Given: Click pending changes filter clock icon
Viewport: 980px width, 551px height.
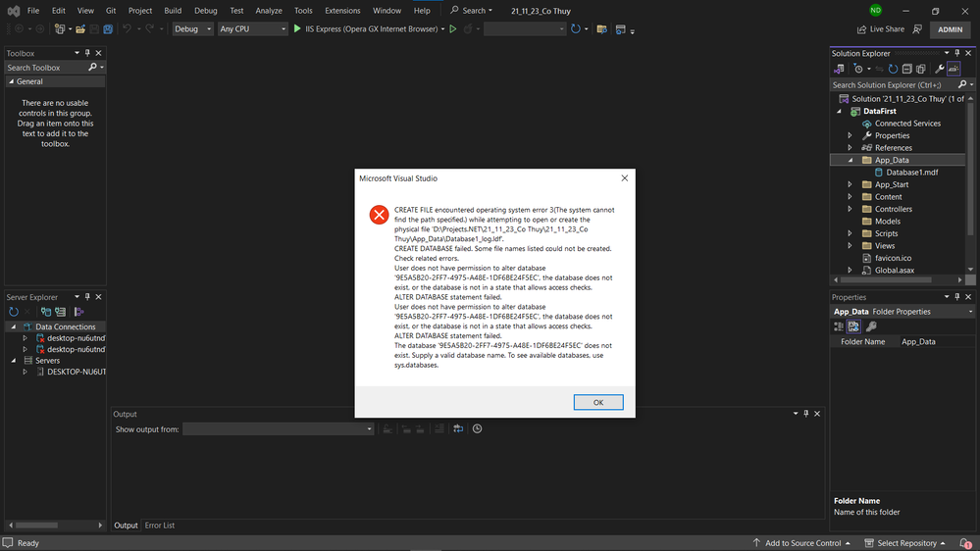Looking at the screenshot, I should click(858, 69).
